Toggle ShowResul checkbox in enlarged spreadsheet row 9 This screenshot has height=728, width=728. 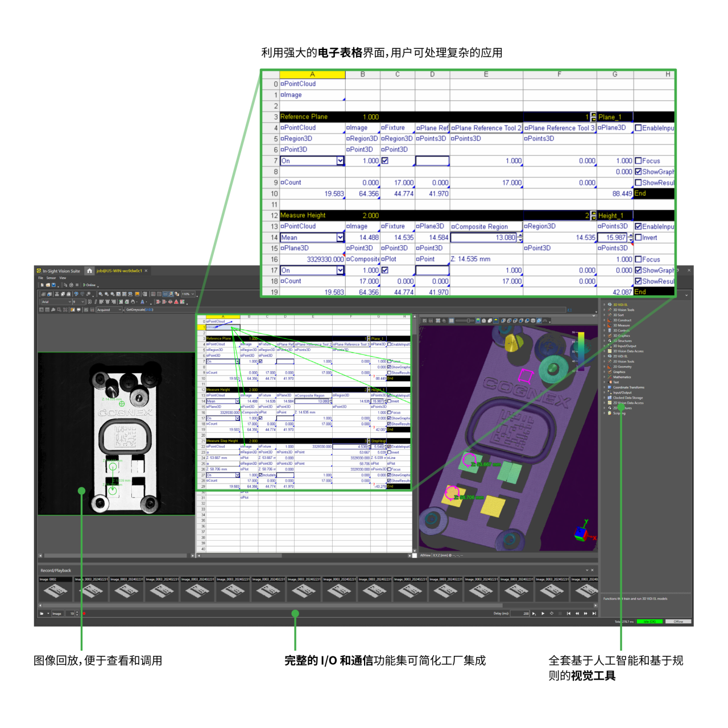coord(638,183)
